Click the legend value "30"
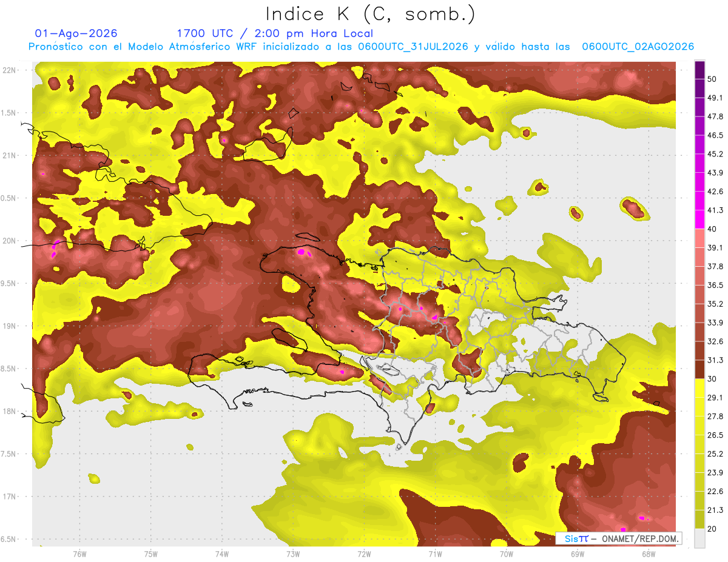Screen dimensions: 728x562 click(x=712, y=379)
